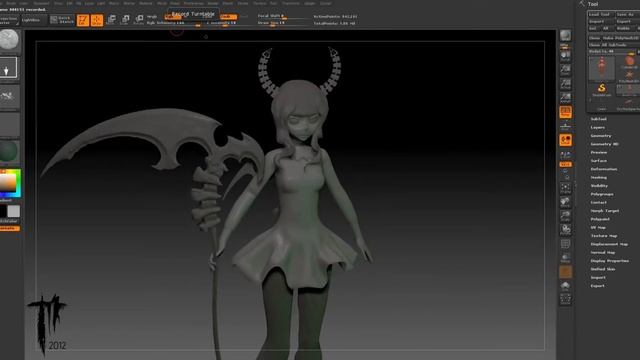Open the Render menu
The width and height of the screenshot is (640, 360).
[213, 3]
